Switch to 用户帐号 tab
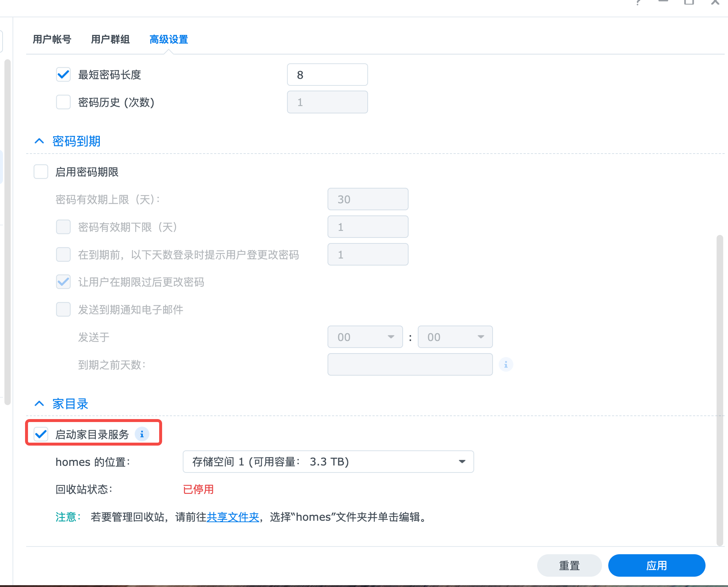This screenshot has width=728, height=587. coord(52,39)
